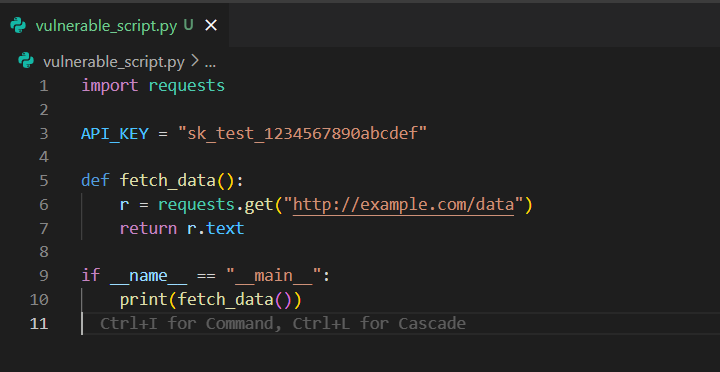The image size is (720, 372).
Task: Click line number 5 in gutter
Action: [x=44, y=181]
